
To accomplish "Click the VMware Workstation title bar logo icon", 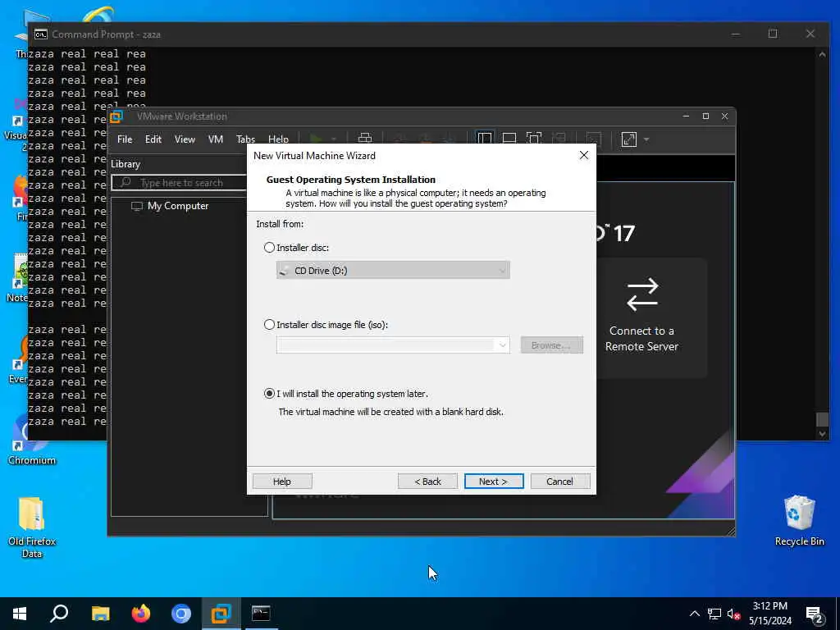I will (x=116, y=116).
